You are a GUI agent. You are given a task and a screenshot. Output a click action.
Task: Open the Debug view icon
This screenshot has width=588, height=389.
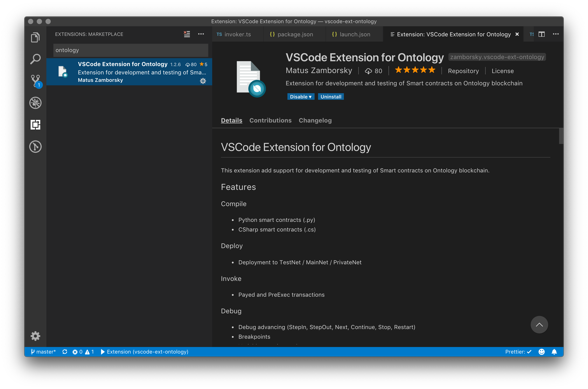pos(35,103)
